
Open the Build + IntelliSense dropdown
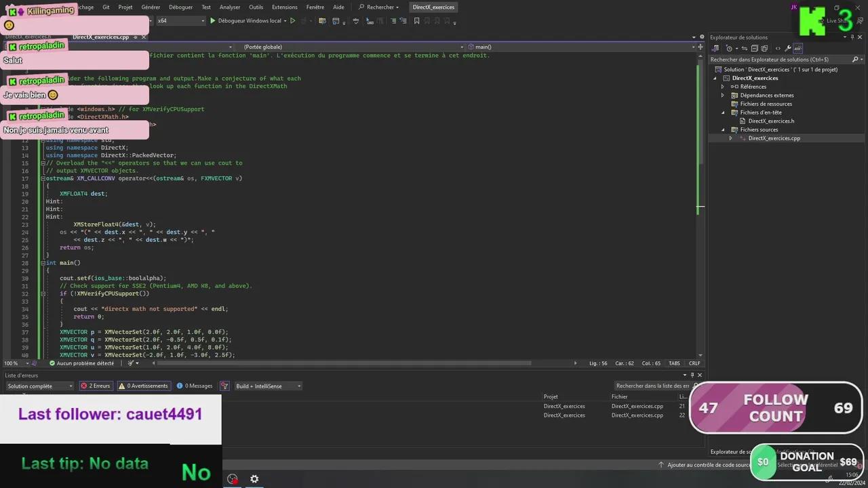(x=268, y=386)
